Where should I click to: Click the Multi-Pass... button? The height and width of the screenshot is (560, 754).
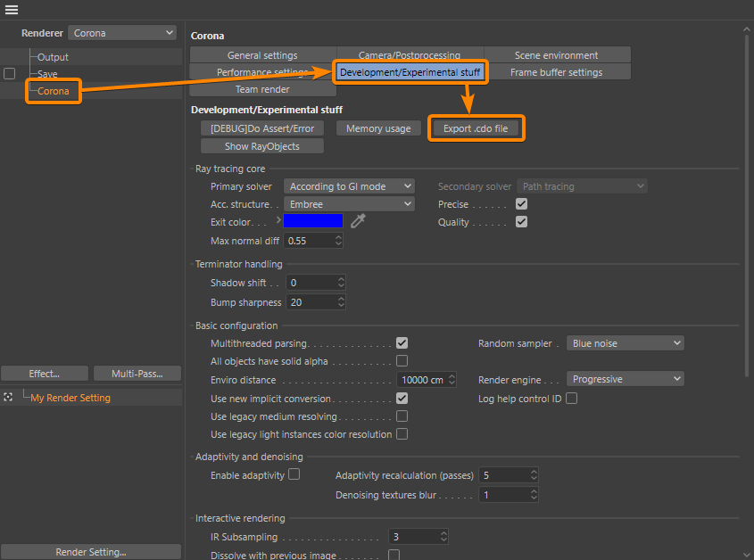pos(137,374)
